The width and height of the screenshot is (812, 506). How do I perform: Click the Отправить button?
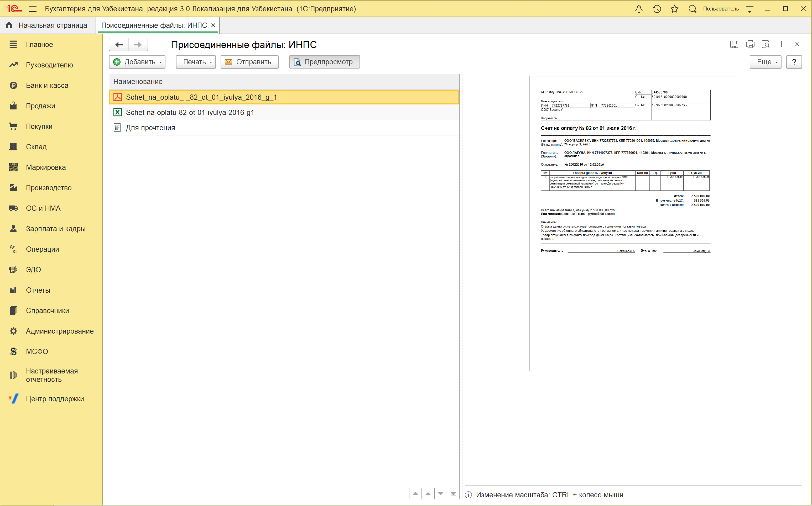pos(249,62)
